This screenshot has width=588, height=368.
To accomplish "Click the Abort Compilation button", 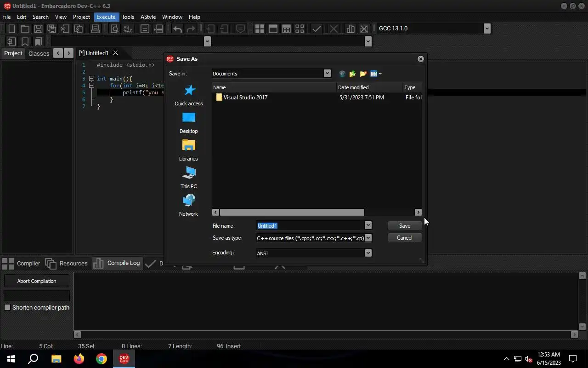I will (37, 281).
